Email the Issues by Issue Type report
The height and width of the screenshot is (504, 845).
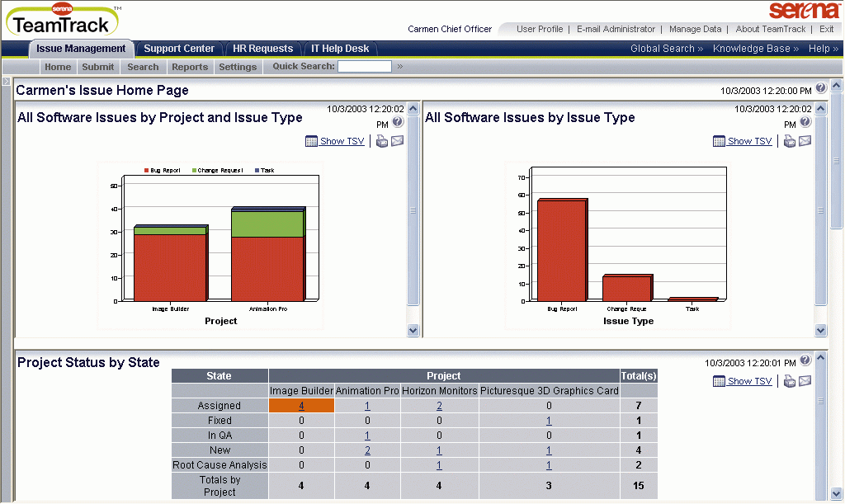[x=805, y=141]
